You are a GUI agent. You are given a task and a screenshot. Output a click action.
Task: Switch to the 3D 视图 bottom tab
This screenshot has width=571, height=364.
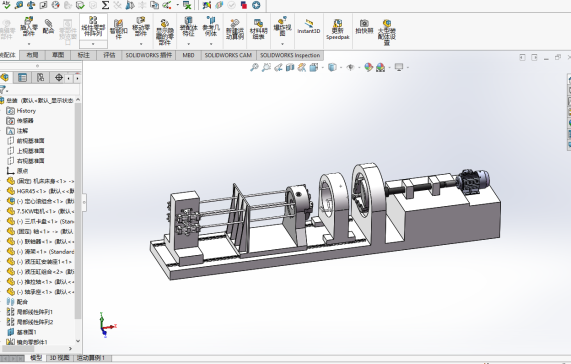tap(59, 358)
